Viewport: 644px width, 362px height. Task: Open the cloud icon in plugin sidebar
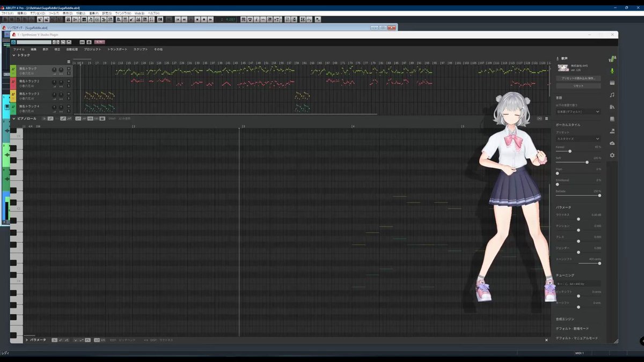click(x=612, y=143)
